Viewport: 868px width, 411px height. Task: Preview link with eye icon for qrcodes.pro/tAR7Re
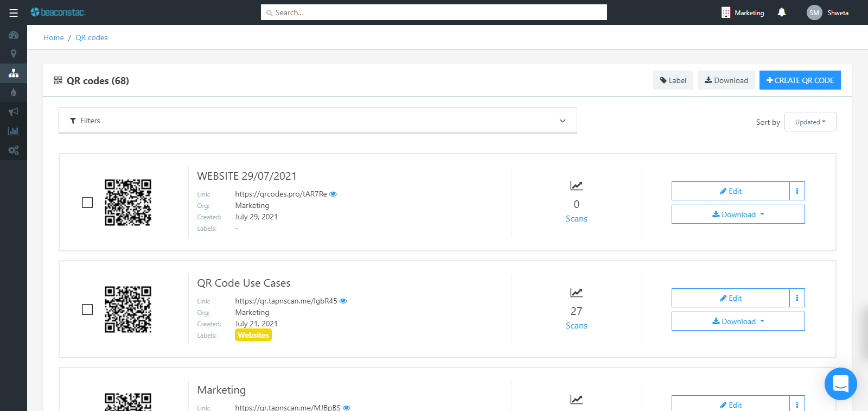coord(333,194)
